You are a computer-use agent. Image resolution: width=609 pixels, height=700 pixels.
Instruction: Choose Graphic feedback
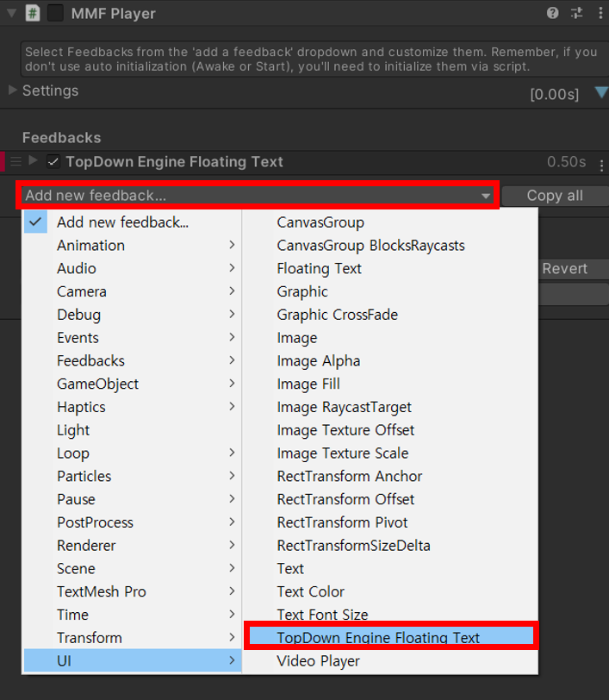(x=390, y=291)
